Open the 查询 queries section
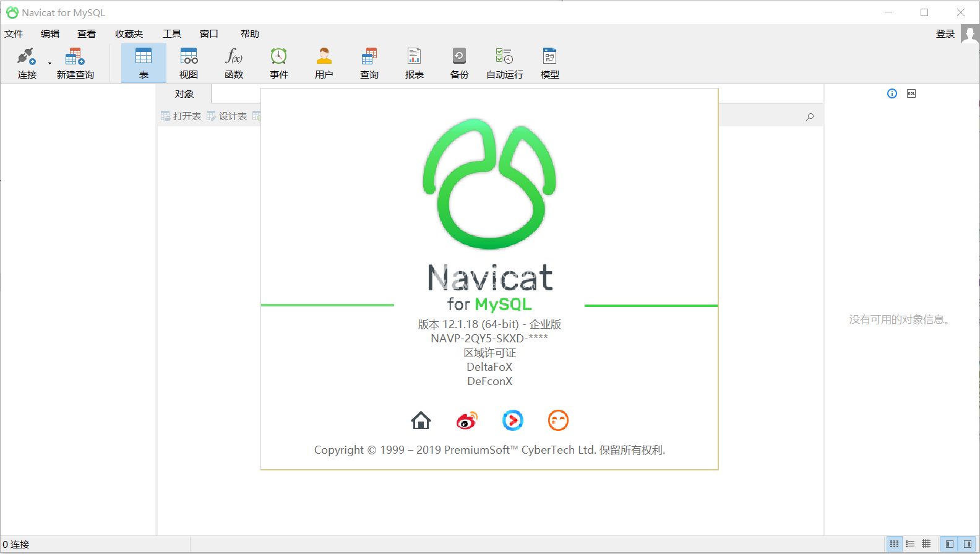Screen dimensions: 980x554 pyautogui.click(x=369, y=63)
